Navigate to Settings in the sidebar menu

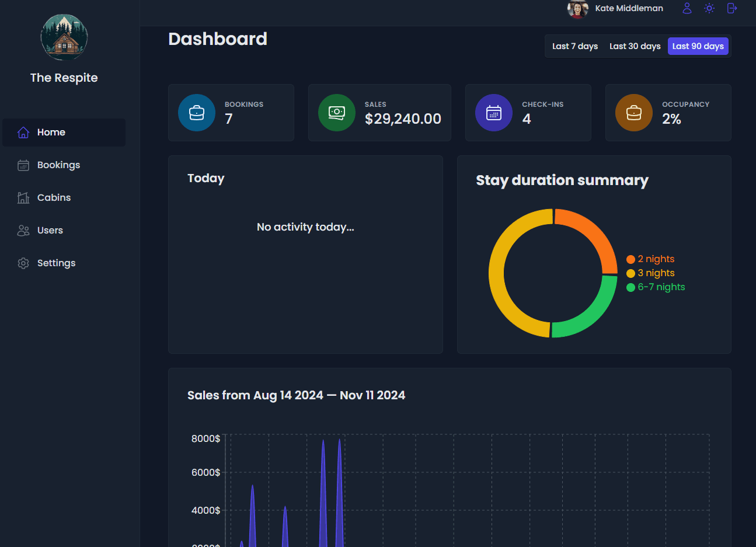click(56, 263)
